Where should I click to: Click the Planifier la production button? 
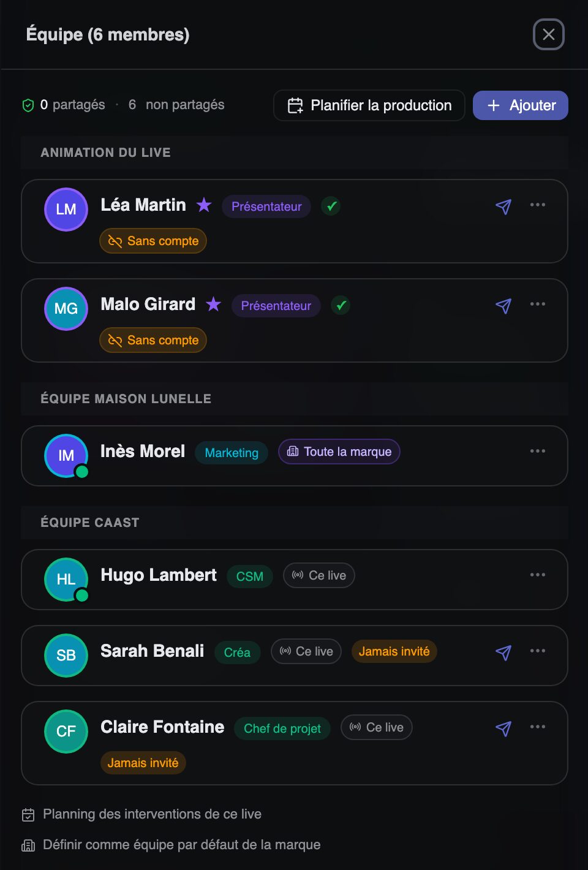click(x=369, y=105)
